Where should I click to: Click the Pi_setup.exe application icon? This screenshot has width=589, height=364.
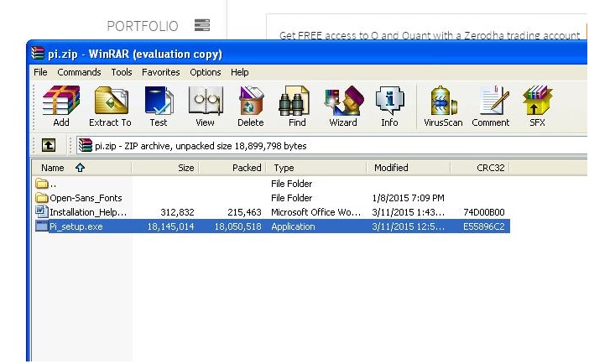[41, 226]
